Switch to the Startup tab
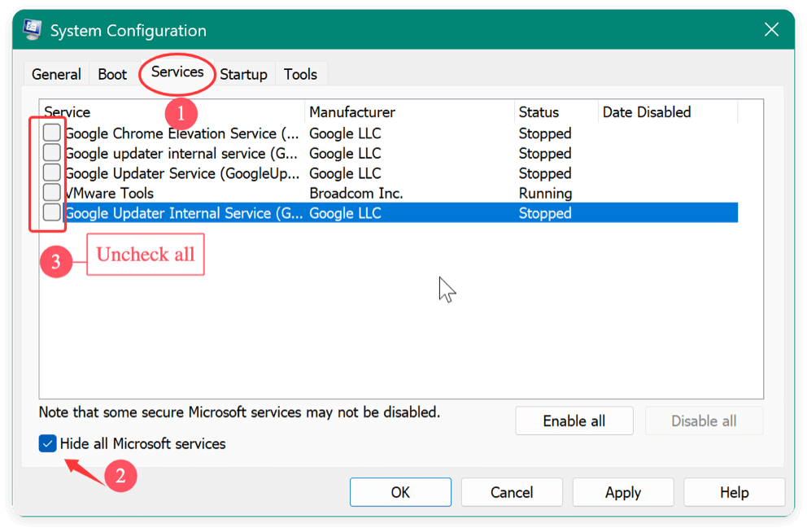 click(x=243, y=74)
